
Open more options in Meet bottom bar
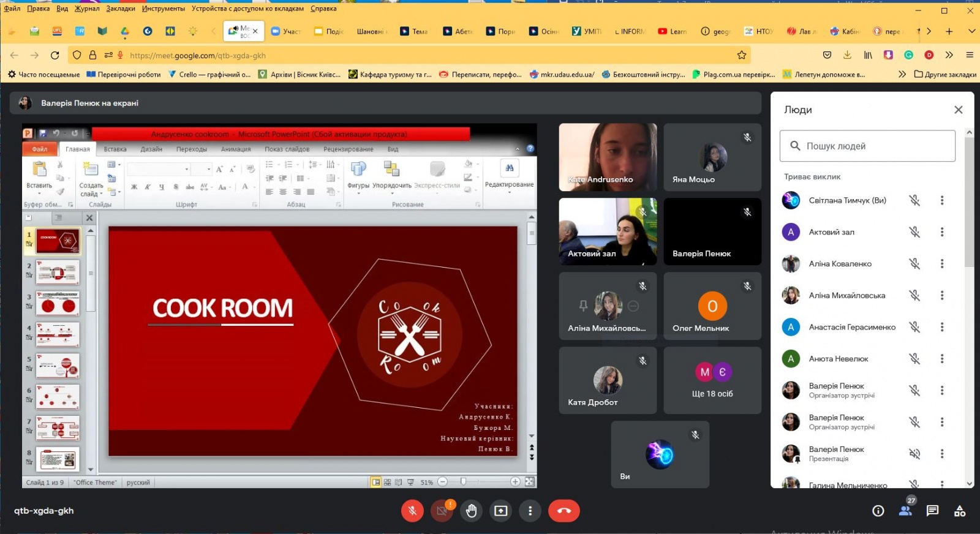[530, 511]
